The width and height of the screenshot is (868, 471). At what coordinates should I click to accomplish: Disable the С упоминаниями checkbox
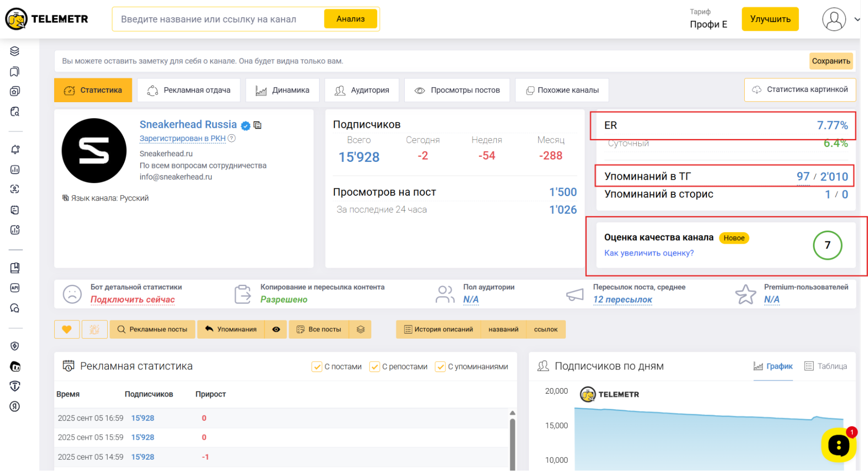click(x=440, y=367)
